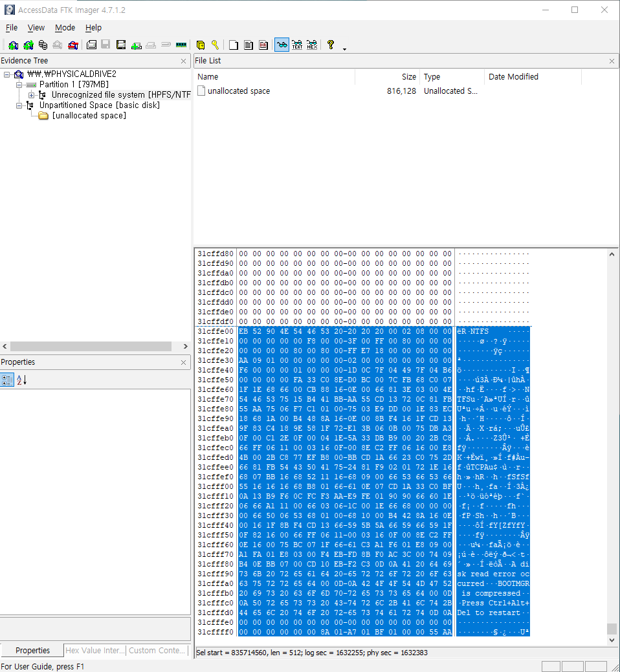Open the Help menu
620x672 pixels.
pyautogui.click(x=93, y=27)
